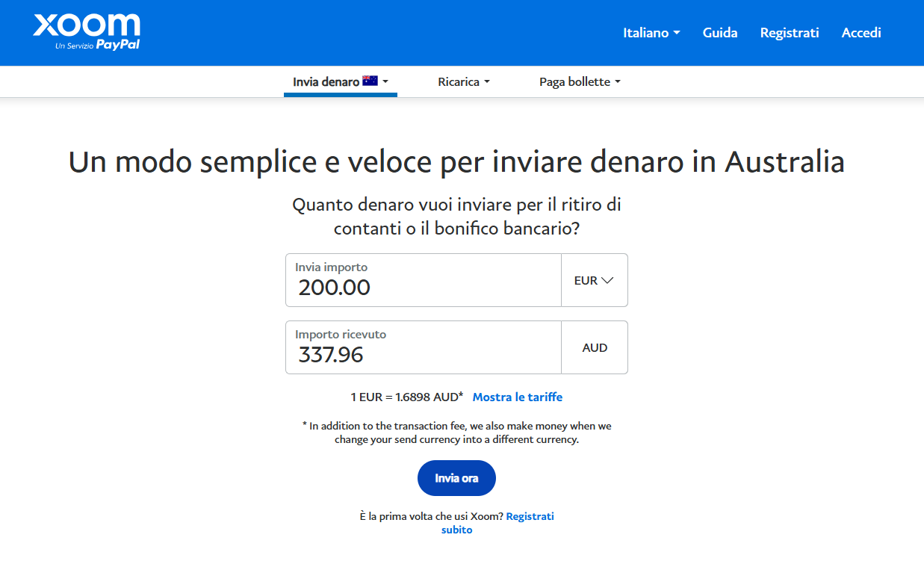Click the small arrow beside Ricarica
This screenshot has height=564, width=924.
(x=487, y=82)
